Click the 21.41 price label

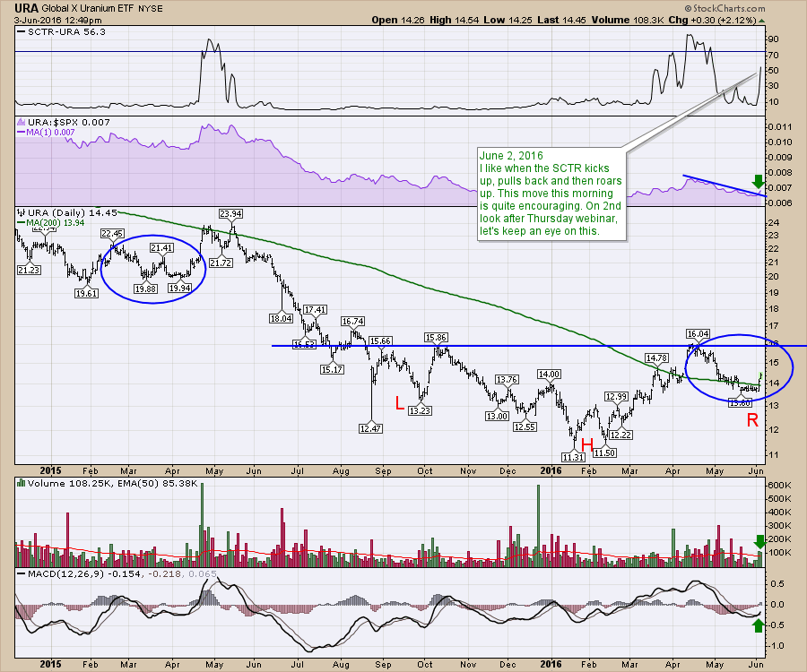tap(161, 248)
